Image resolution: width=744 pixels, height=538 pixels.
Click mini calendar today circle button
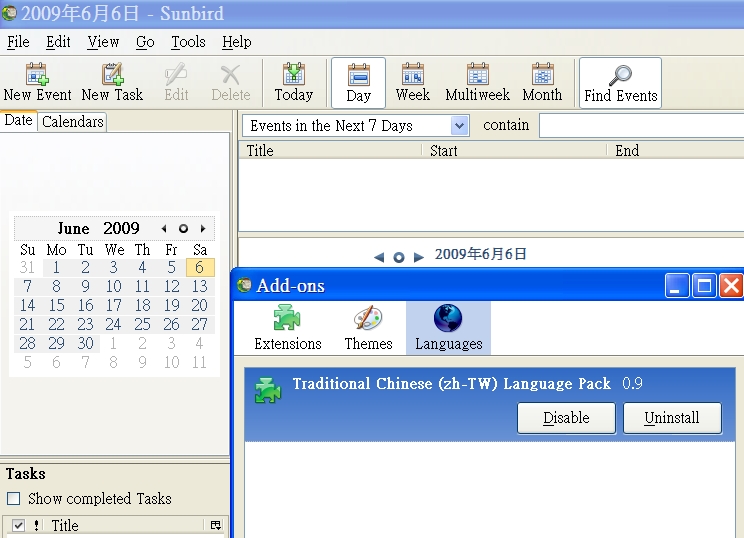tap(183, 229)
